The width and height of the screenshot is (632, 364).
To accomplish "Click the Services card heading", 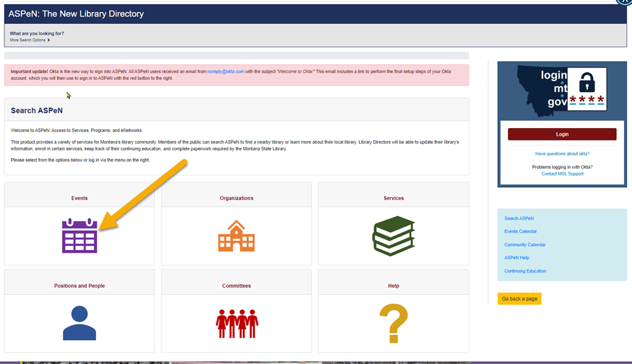I will click(393, 198).
